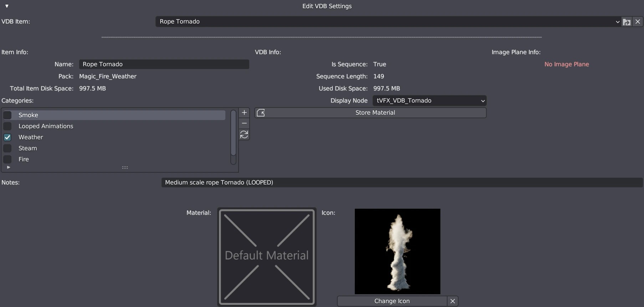Click the Default Material preview box

(x=267, y=257)
